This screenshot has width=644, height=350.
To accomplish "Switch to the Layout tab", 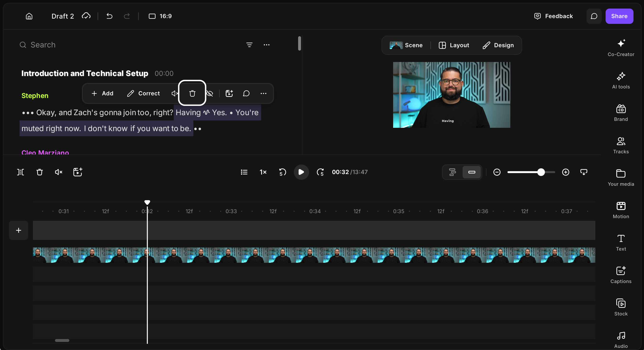I will 454,45.
